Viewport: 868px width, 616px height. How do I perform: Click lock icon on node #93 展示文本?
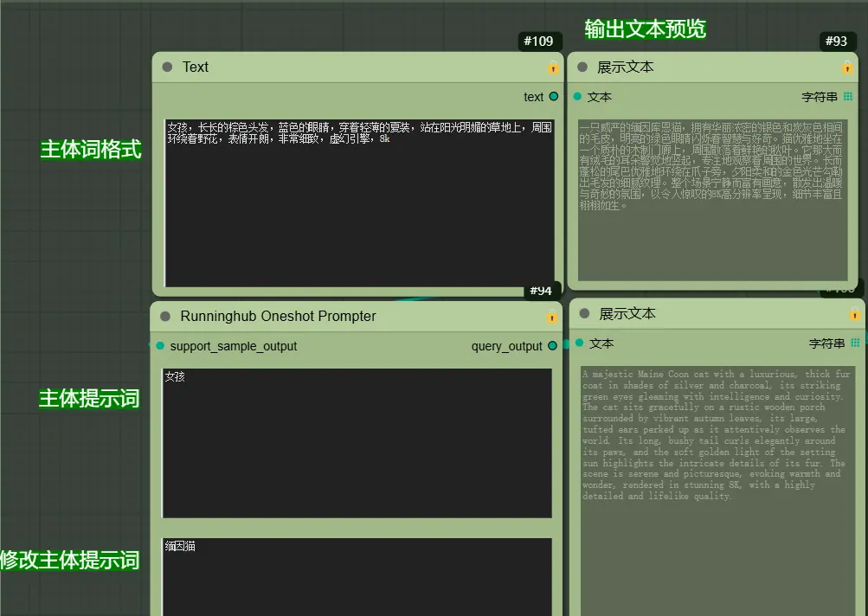[x=847, y=67]
